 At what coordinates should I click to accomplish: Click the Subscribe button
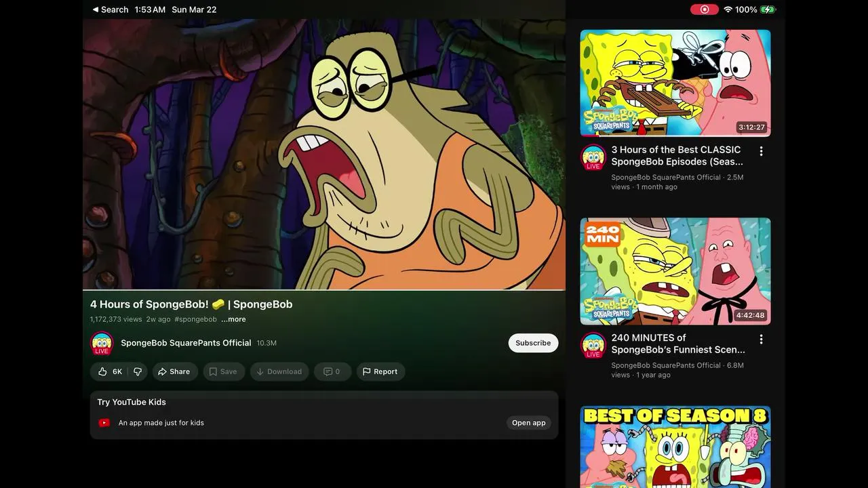(x=533, y=343)
